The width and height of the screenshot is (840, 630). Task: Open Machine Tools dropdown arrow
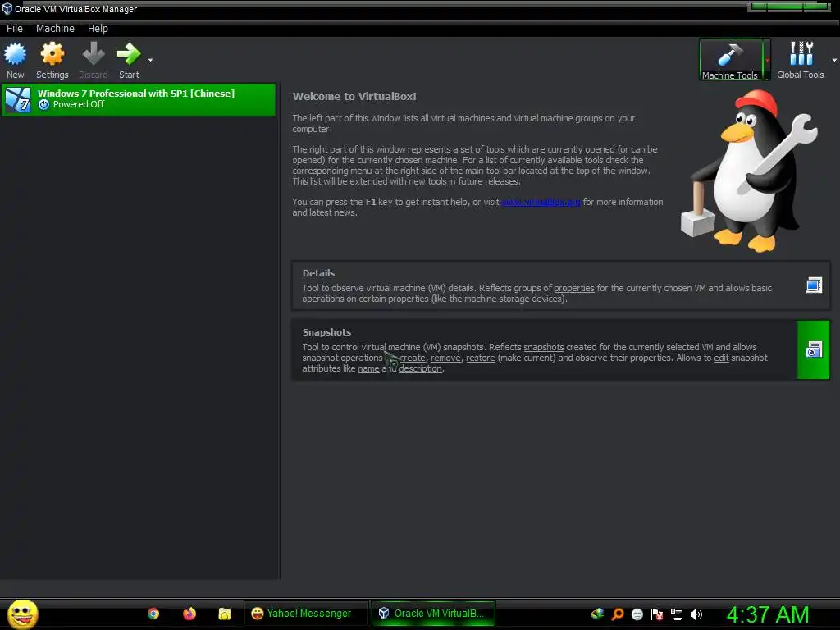767,60
